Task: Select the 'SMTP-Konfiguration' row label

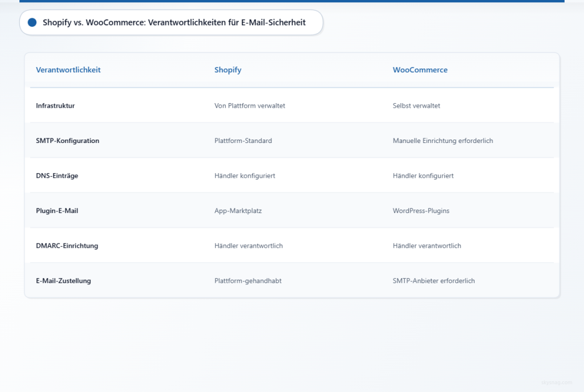Action: [x=67, y=141]
